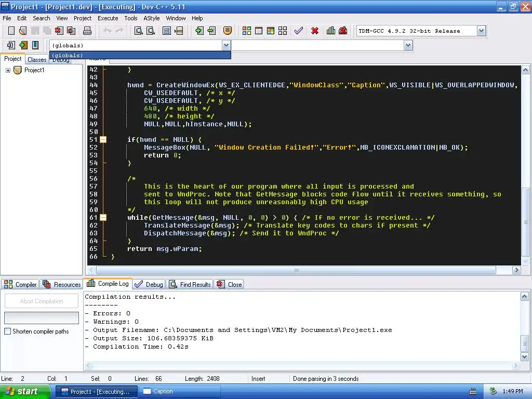Open the empty members combo box arrow
532x399 pixels.
coord(408,45)
